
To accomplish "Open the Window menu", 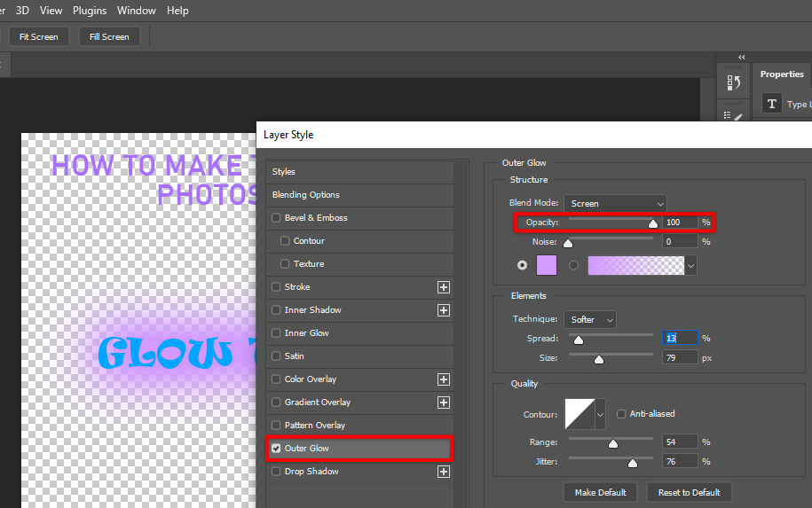I will click(x=137, y=11).
